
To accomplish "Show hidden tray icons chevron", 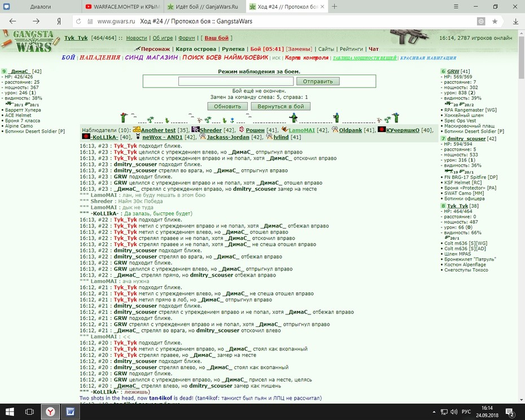I will point(434,412).
